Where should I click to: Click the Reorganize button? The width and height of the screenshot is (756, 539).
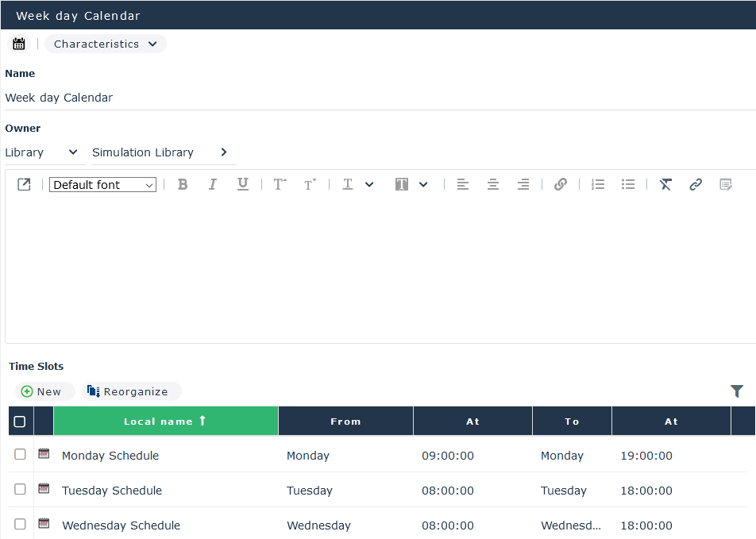[x=129, y=391]
